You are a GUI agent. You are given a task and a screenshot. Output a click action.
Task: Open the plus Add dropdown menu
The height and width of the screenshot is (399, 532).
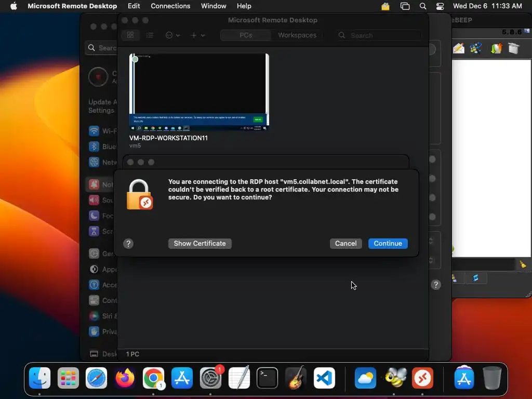pos(197,35)
